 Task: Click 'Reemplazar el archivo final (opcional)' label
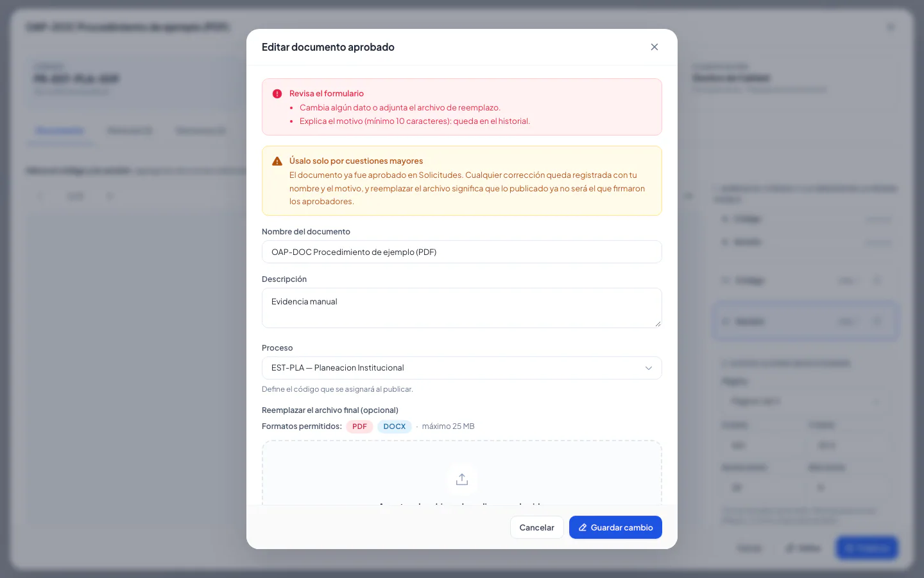(330, 410)
